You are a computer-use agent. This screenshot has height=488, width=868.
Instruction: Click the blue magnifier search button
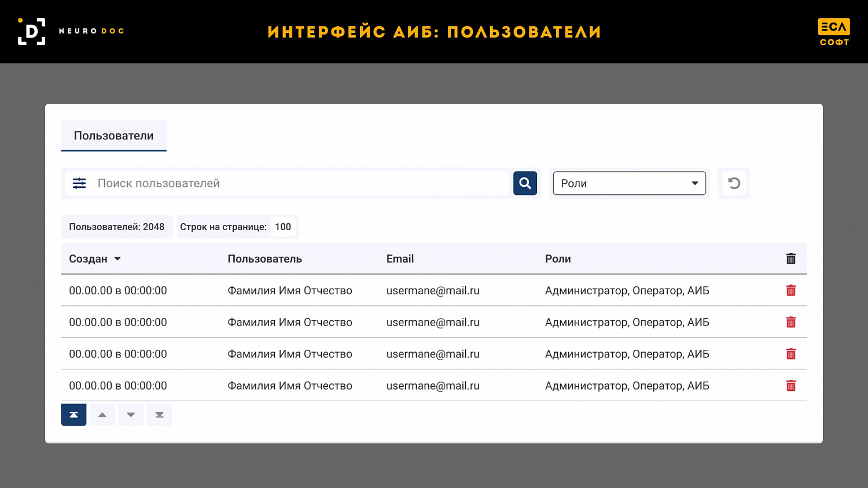tap(525, 183)
